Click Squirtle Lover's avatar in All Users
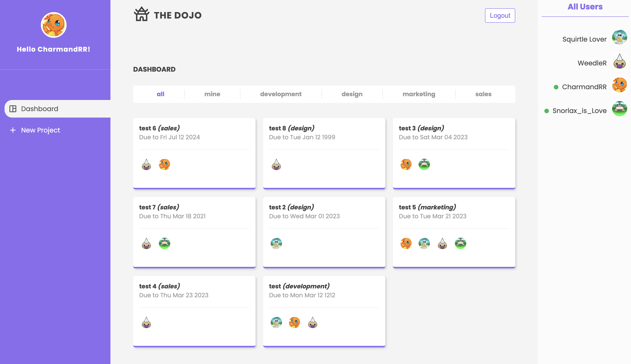631x364 pixels. tap(619, 37)
